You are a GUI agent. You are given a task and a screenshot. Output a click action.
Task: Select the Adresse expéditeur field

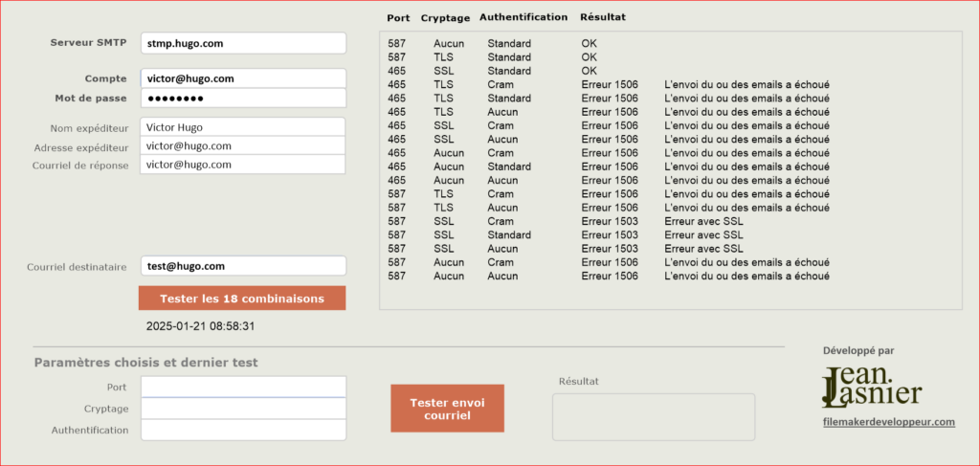243,146
